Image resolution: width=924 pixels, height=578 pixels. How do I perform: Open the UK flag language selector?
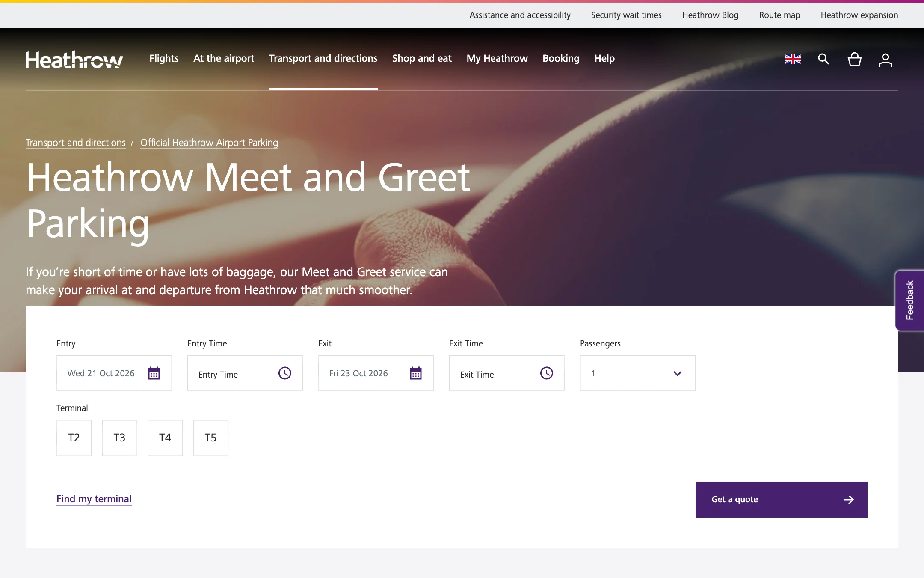pos(793,59)
